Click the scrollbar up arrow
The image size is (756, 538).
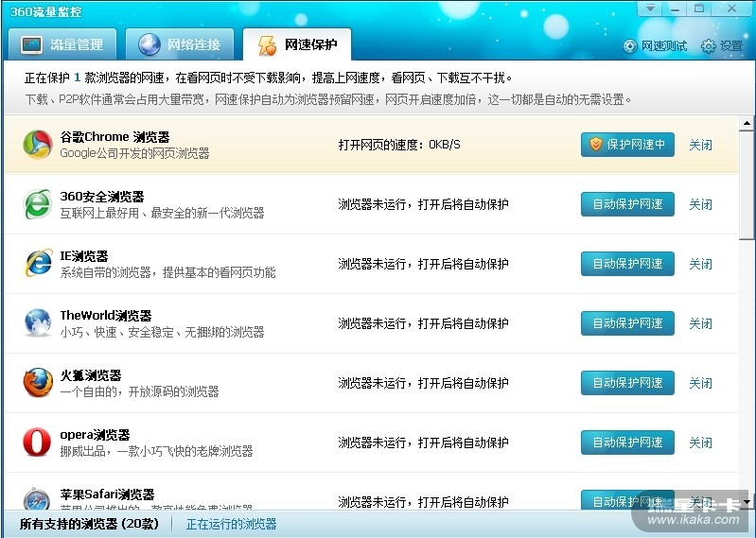(747, 124)
